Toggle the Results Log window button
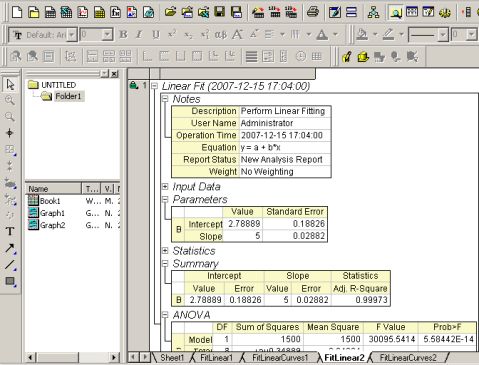 pyautogui.click(x=412, y=12)
